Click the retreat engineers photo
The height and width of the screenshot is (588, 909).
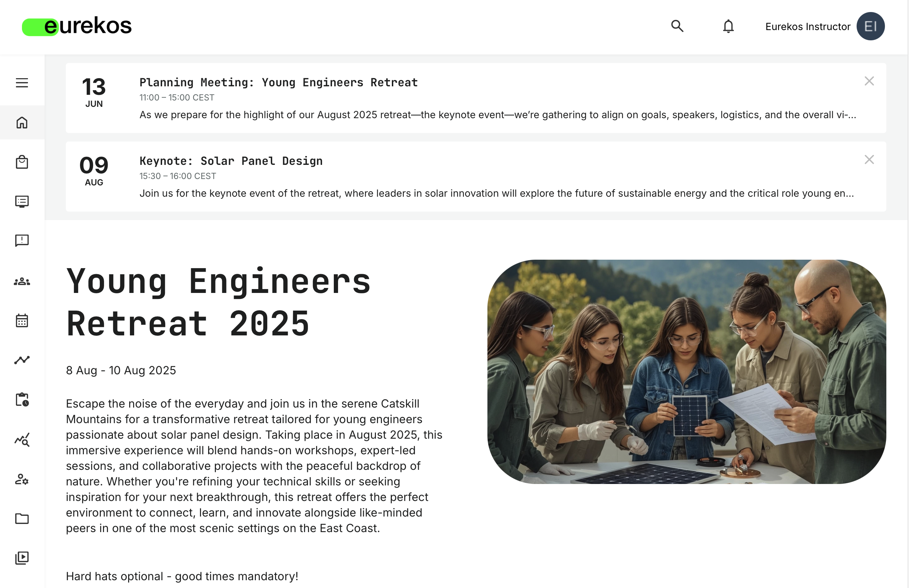(x=686, y=371)
